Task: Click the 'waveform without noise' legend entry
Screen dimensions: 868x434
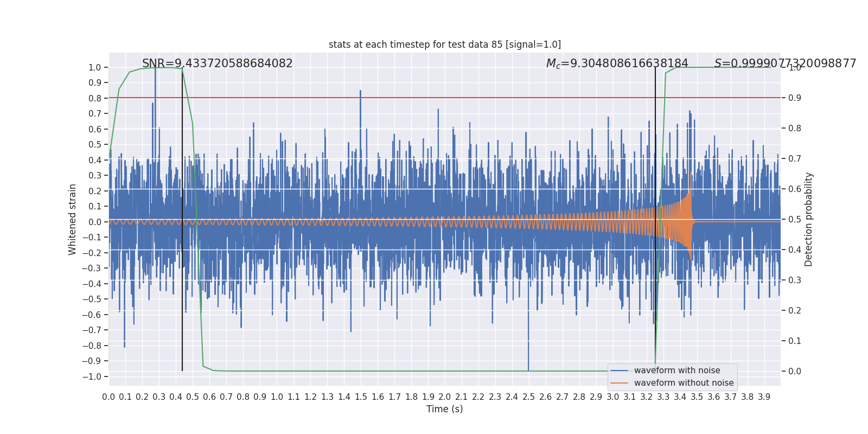Action: coord(684,383)
